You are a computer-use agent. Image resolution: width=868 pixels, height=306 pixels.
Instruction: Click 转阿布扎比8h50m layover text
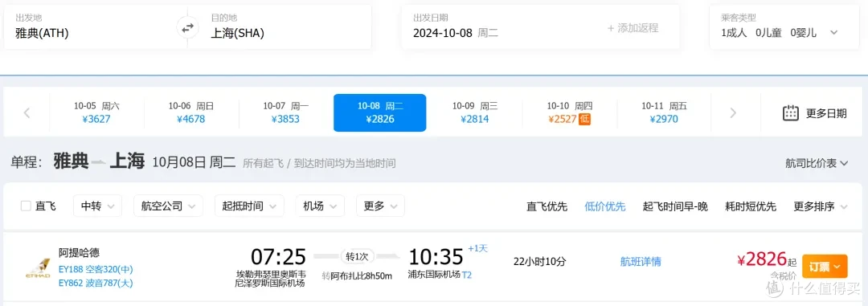click(x=357, y=275)
